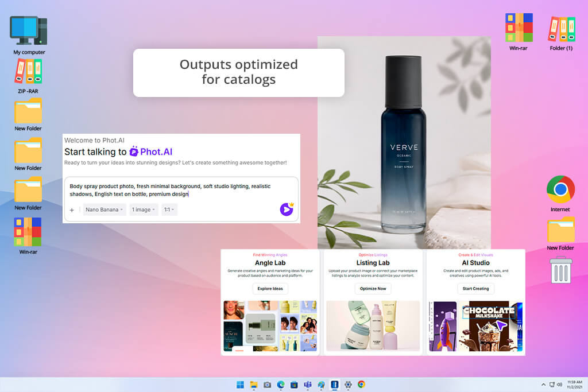The width and height of the screenshot is (588, 392).
Task: Open the Internet Chrome desktop icon
Action: pyautogui.click(x=560, y=194)
